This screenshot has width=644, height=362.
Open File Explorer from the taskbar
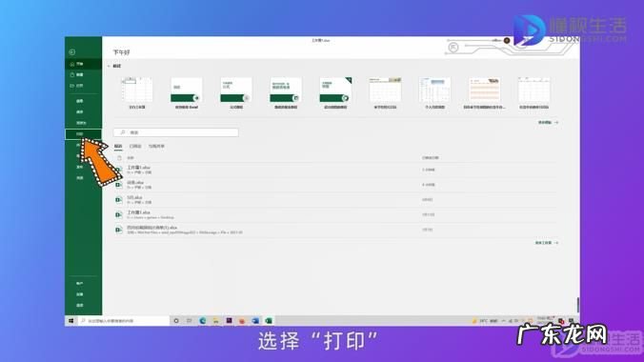pyautogui.click(x=215, y=321)
